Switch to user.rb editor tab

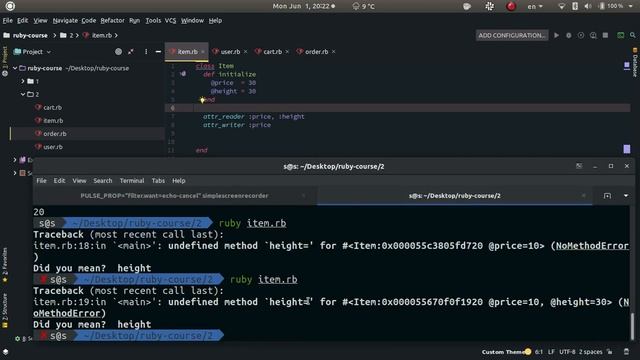click(x=230, y=52)
